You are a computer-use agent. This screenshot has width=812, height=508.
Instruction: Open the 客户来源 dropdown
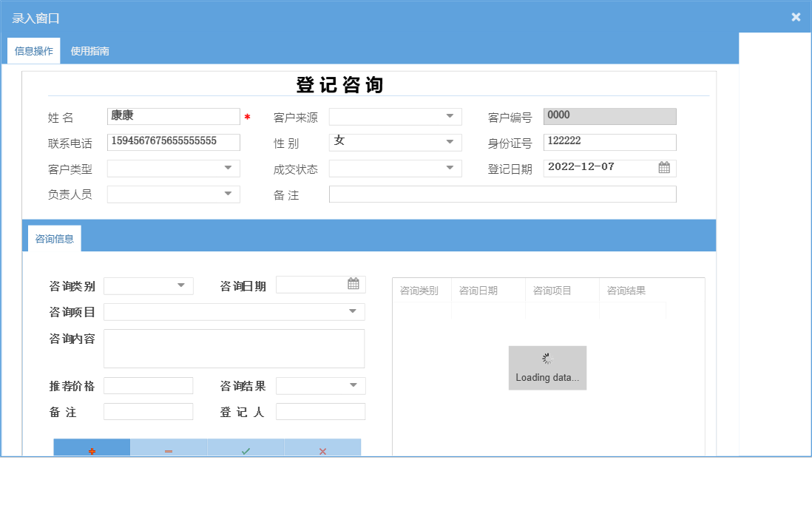point(451,116)
